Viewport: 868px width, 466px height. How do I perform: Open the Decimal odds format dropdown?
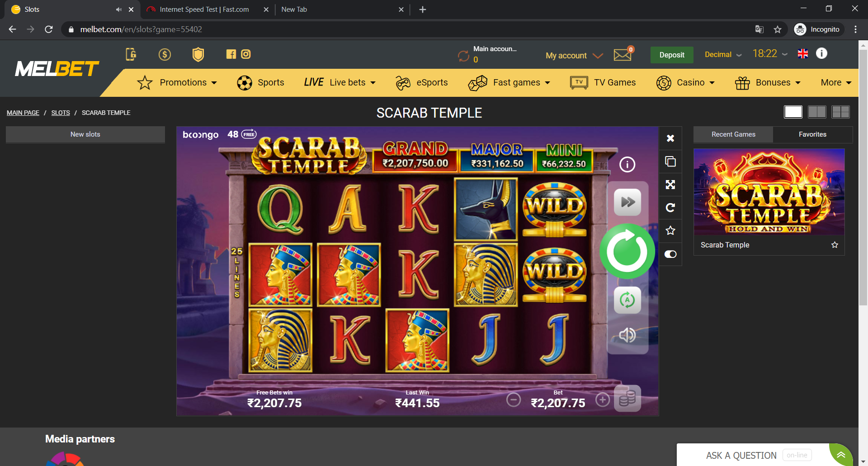tap(723, 55)
